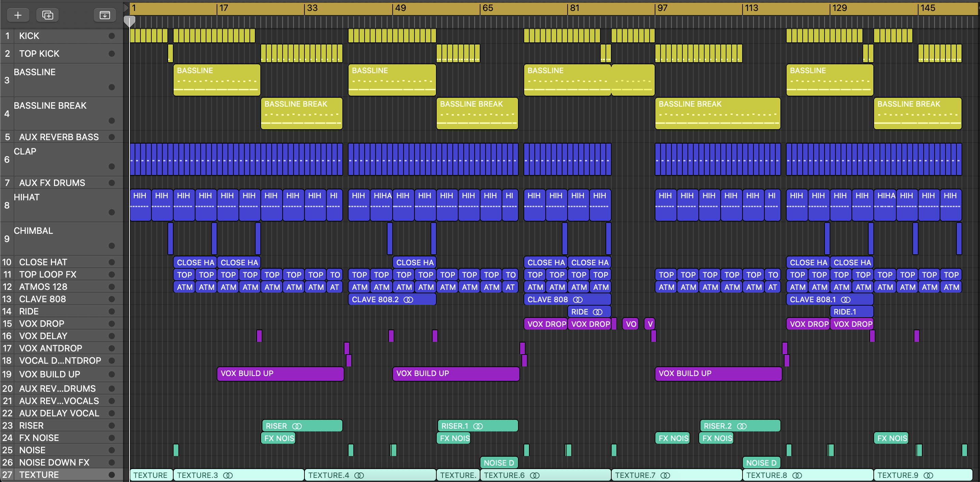Toggle the CHIMBAL track dot indicator
Screen dimensions: 980x482
click(111, 245)
